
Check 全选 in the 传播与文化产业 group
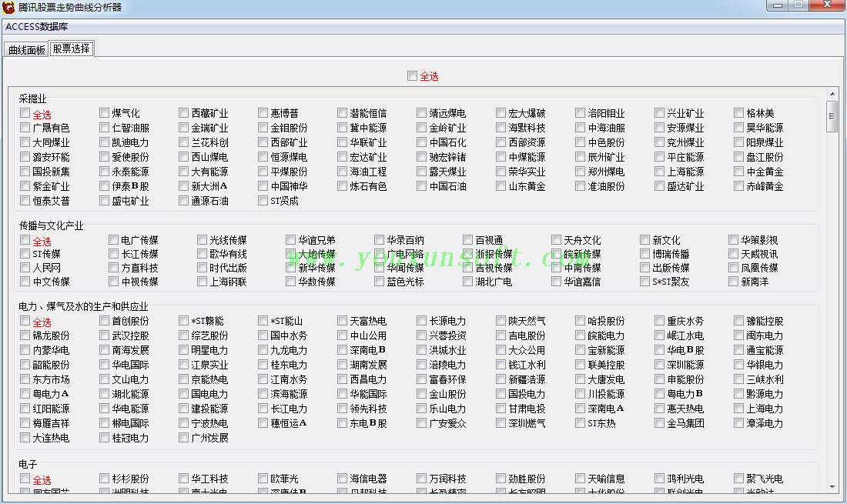click(x=25, y=239)
